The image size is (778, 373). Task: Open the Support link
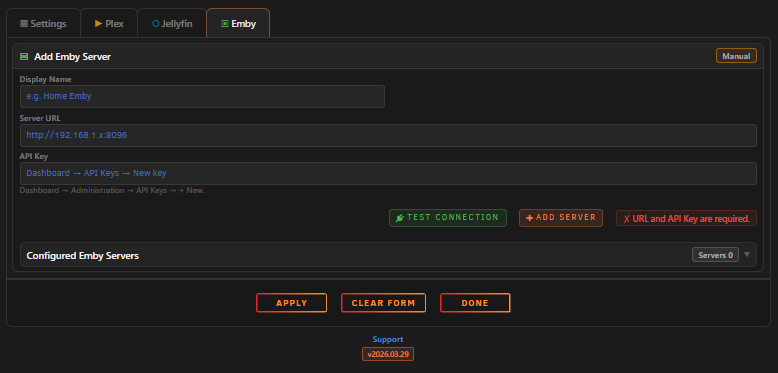tap(388, 339)
